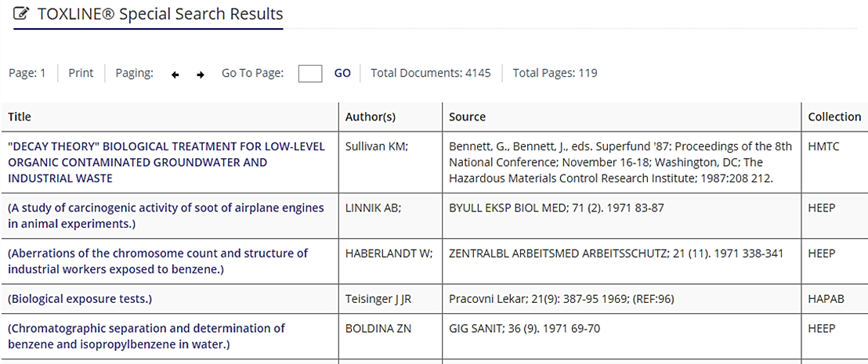Go to previous page with left arrow
The image size is (868, 364).
coord(175,74)
